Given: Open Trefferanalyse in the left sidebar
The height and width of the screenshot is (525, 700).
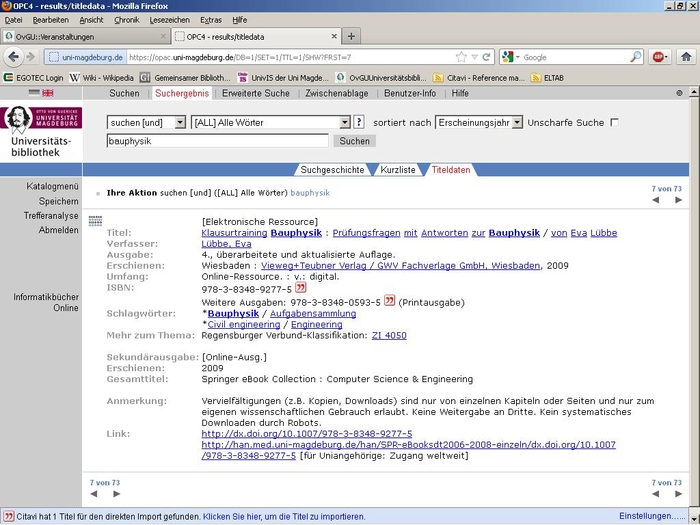Looking at the screenshot, I should 51,216.
